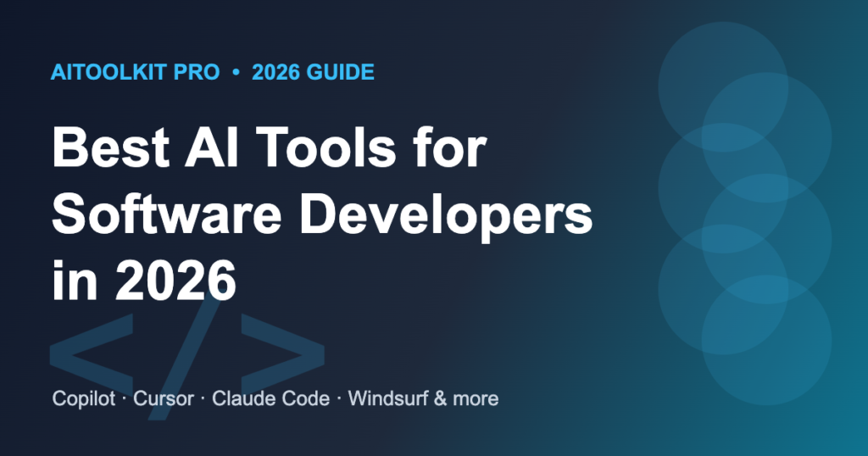Click the 'Software Developers' headline line
This screenshot has width=868, height=456.
tap(322, 217)
